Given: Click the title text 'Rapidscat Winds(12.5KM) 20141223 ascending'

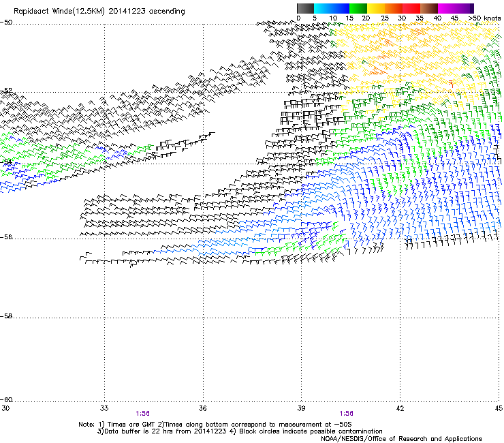Looking at the screenshot, I should (99, 12).
